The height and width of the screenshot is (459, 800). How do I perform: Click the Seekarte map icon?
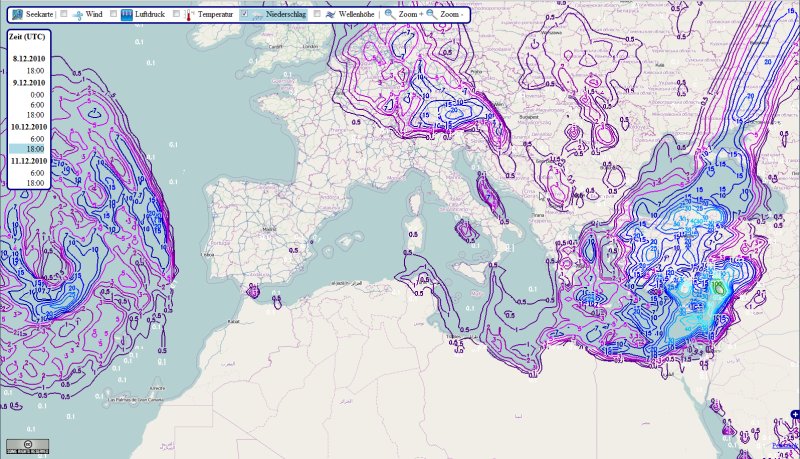click(x=17, y=15)
